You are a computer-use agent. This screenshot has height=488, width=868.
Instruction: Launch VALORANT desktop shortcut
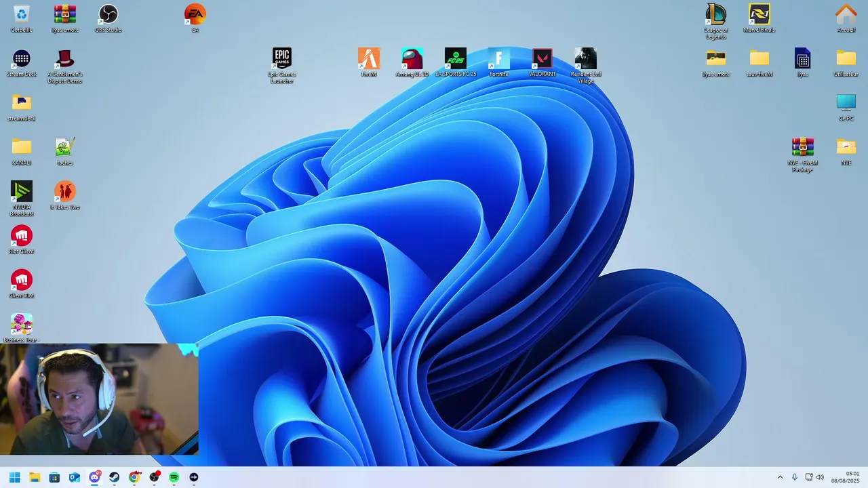[542, 58]
